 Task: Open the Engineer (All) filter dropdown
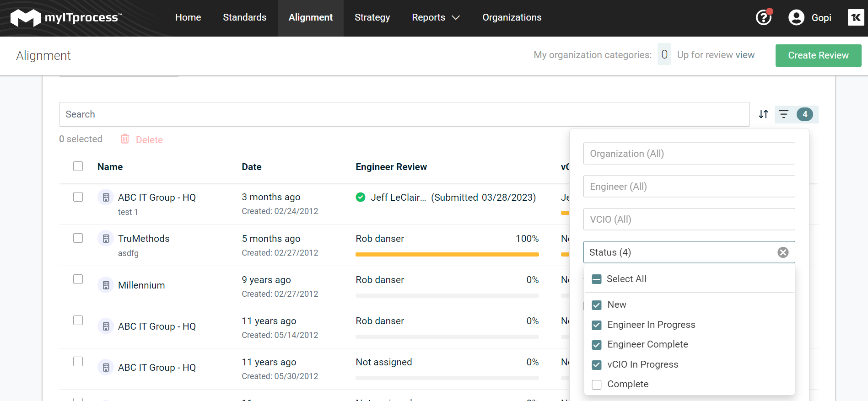click(689, 187)
